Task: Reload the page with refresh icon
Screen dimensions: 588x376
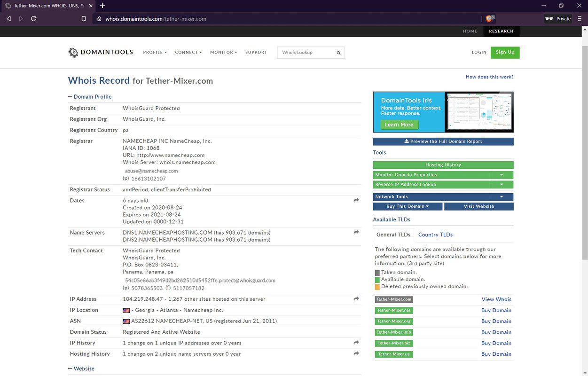Action: [x=34, y=19]
